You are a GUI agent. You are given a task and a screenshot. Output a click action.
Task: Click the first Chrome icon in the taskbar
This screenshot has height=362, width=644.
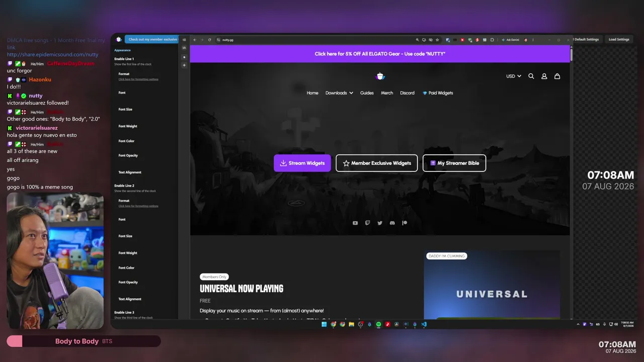pyautogui.click(x=333, y=324)
